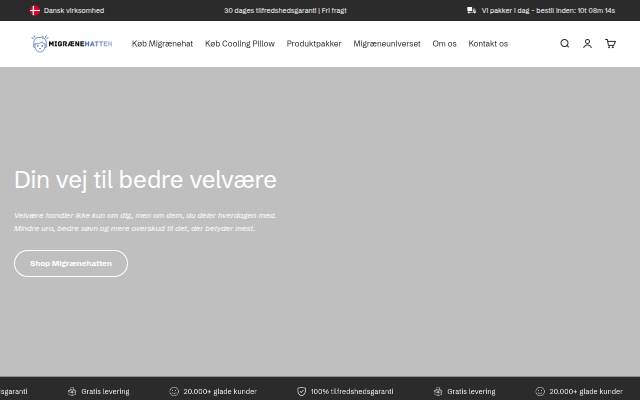640x400 pixels.
Task: Click the 'Vi pakker i dag' countdown text
Action: point(548,11)
